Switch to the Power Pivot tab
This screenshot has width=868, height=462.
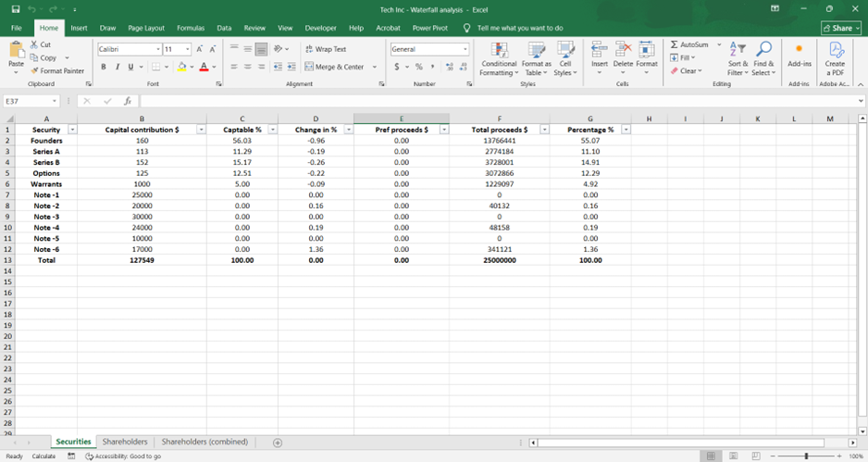point(429,28)
